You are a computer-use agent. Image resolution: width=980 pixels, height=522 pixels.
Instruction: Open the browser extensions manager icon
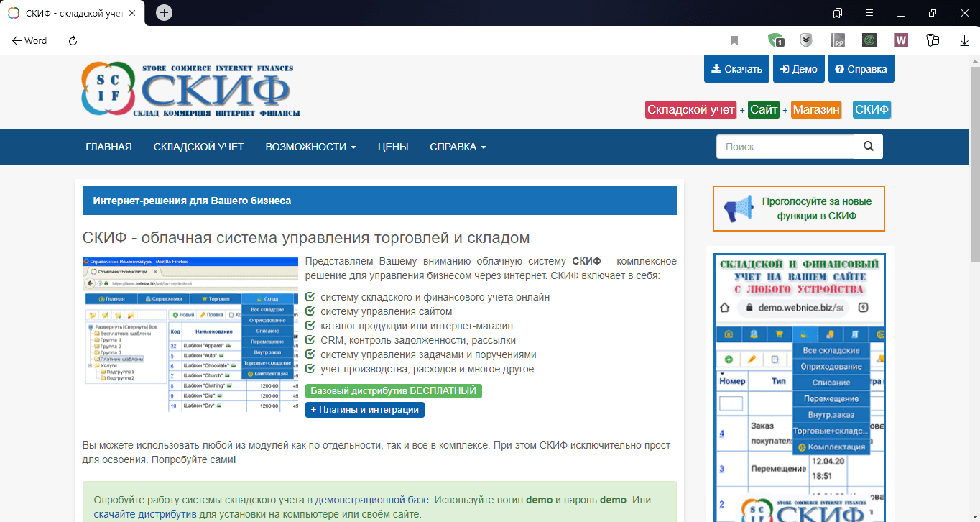(x=933, y=41)
